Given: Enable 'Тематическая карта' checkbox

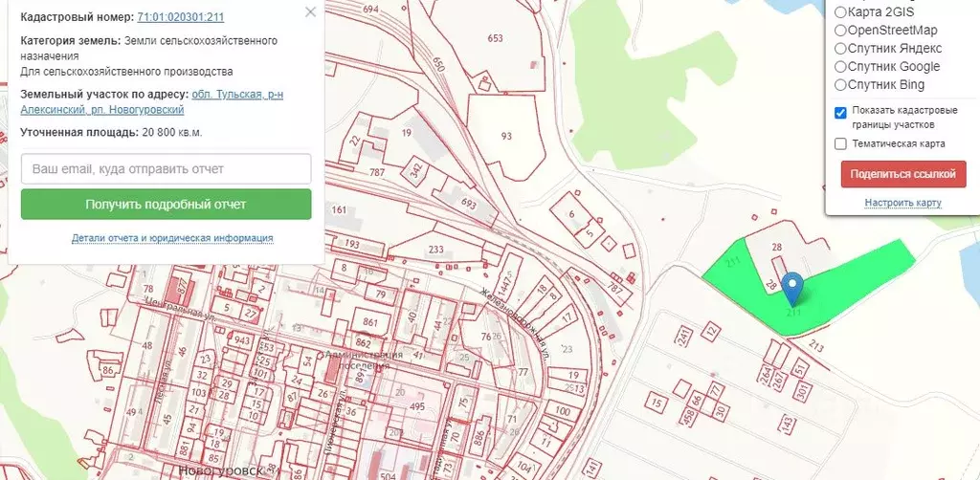Looking at the screenshot, I should [x=840, y=144].
